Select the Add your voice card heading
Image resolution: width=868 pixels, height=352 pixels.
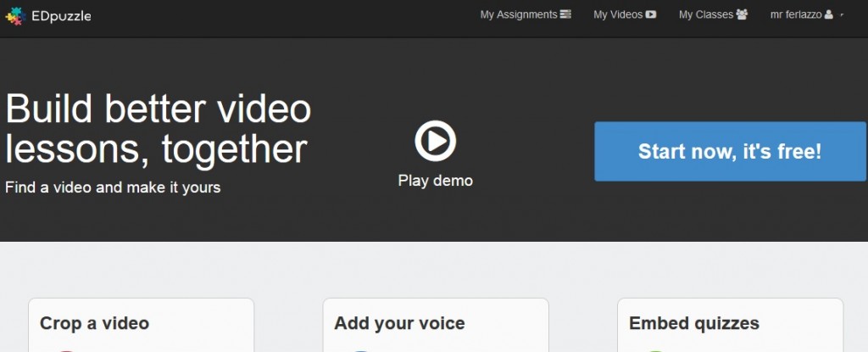400,323
